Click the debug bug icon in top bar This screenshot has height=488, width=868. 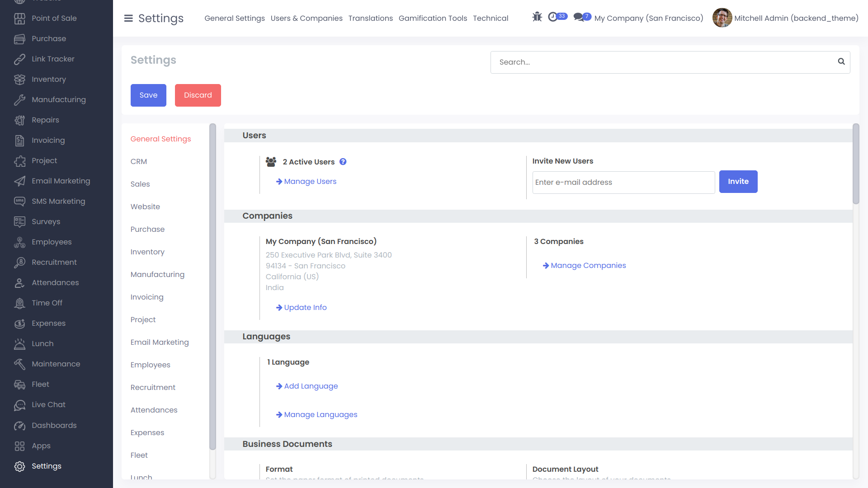[x=537, y=17]
